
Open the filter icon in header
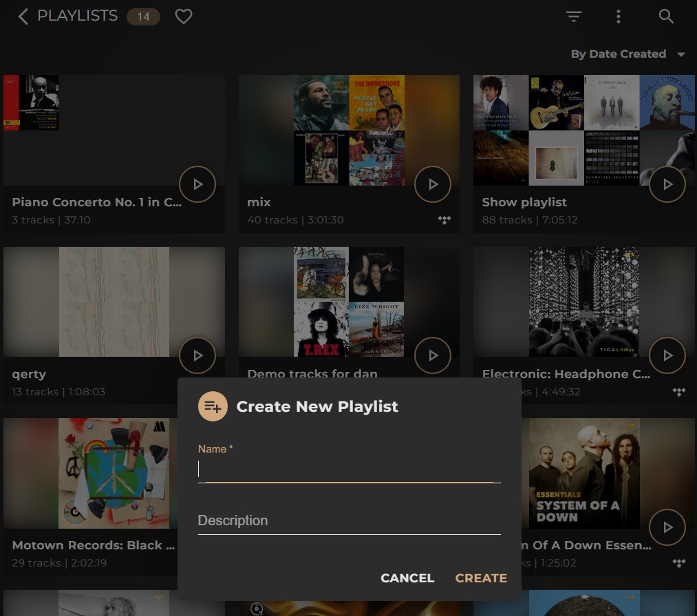point(574,16)
